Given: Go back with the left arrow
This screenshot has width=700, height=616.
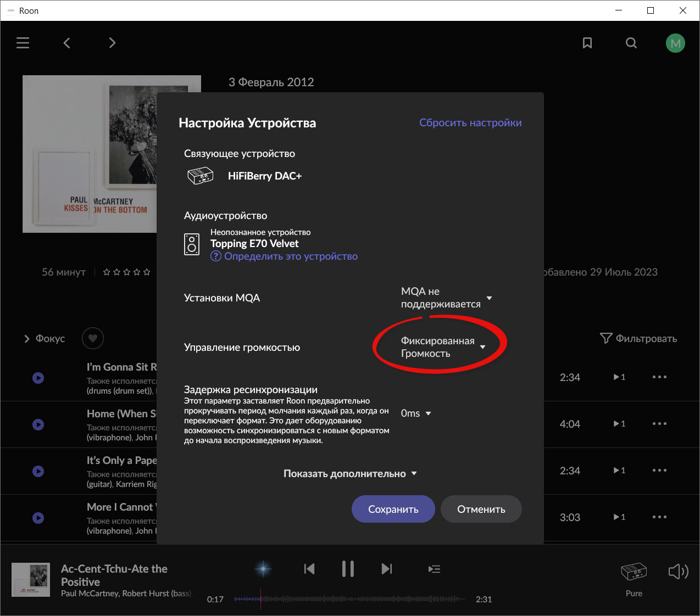Looking at the screenshot, I should click(67, 43).
